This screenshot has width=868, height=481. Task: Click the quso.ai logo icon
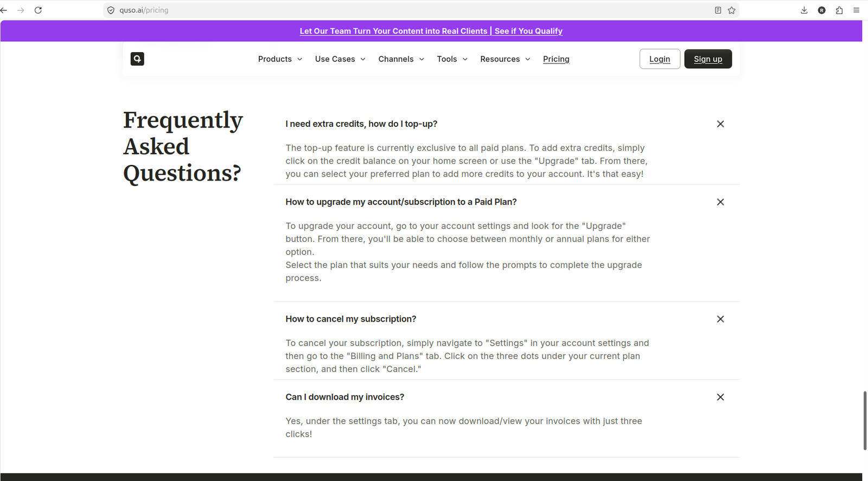coord(137,59)
